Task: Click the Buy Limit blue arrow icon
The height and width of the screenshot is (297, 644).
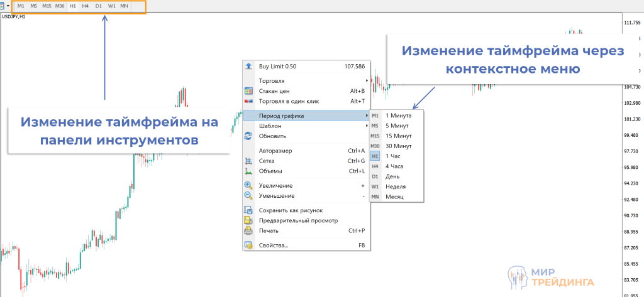Action: coord(248,66)
